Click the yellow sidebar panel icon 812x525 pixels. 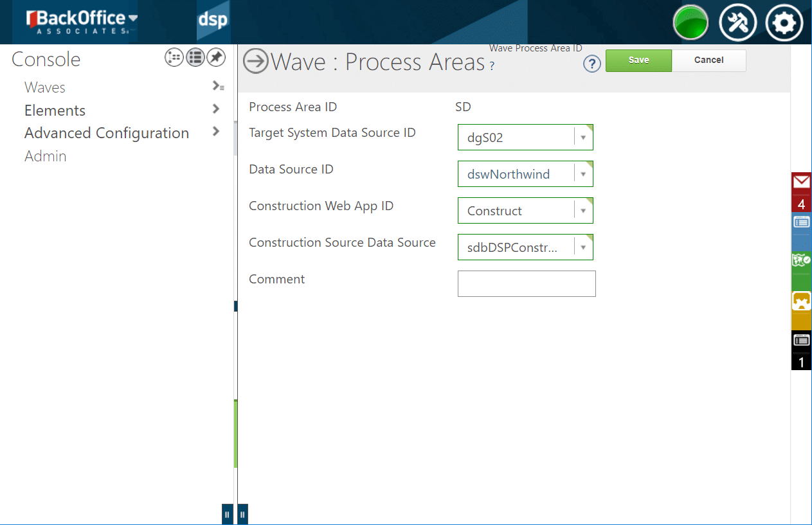[x=801, y=302]
